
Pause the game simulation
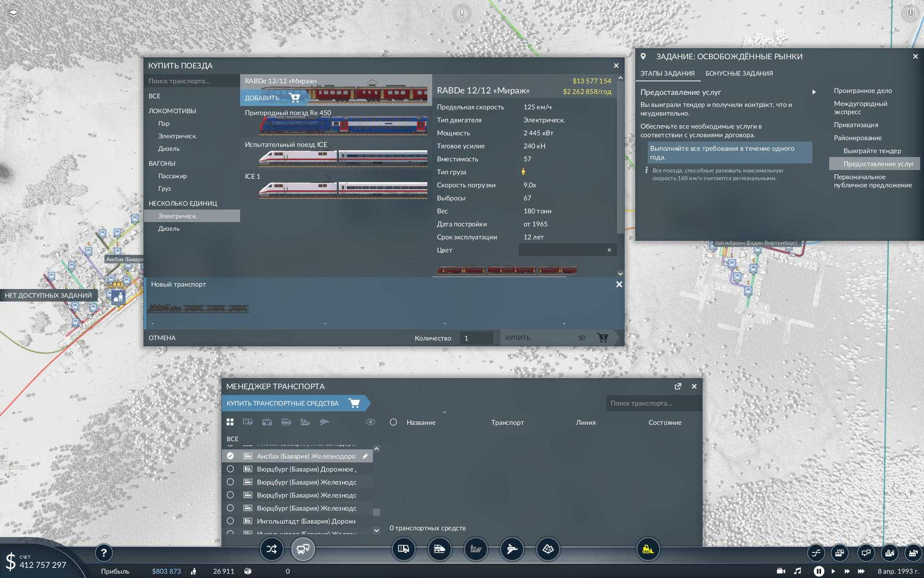pos(818,571)
